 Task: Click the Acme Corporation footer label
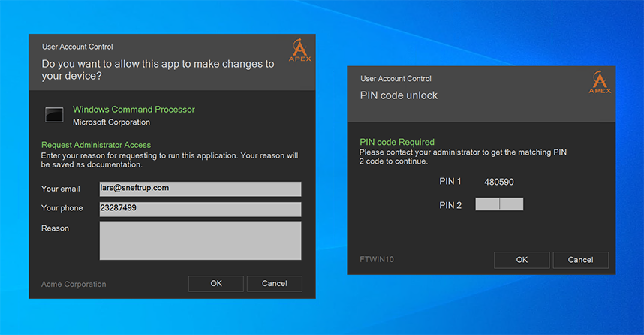(74, 284)
